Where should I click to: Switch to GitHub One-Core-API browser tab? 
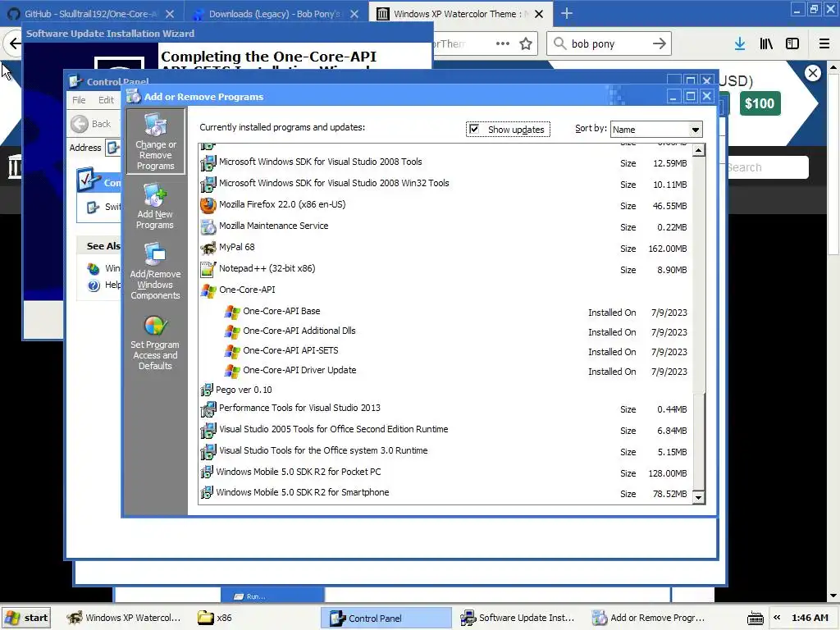[91, 14]
